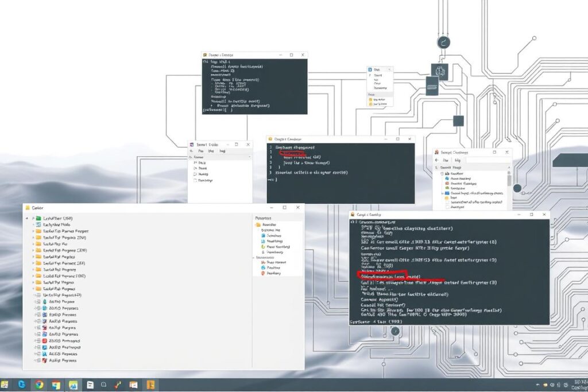Image resolution: width=588 pixels, height=392 pixels.
Task: Maximize the top console window
Action: click(291, 55)
